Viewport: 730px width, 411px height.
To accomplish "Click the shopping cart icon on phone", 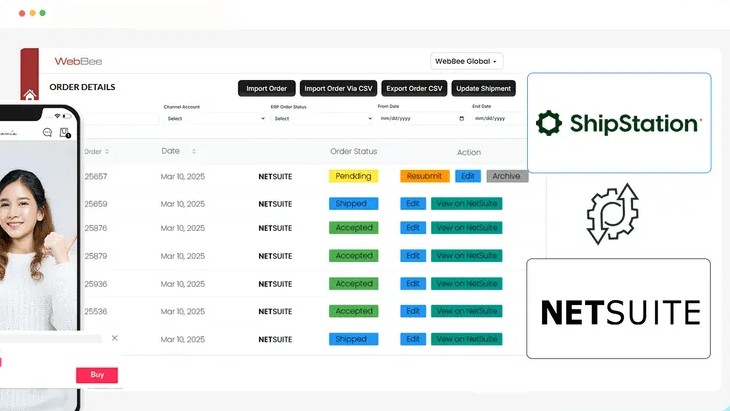I will coord(65,133).
